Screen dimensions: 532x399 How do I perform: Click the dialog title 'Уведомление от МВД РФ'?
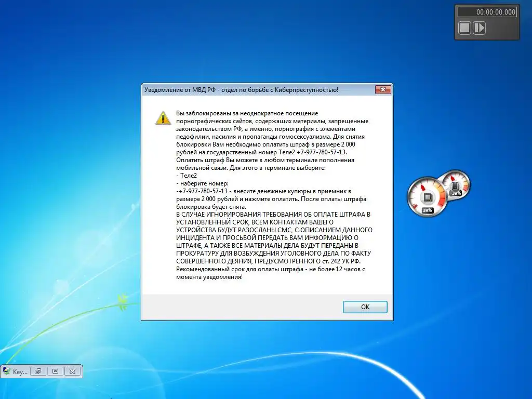click(180, 90)
